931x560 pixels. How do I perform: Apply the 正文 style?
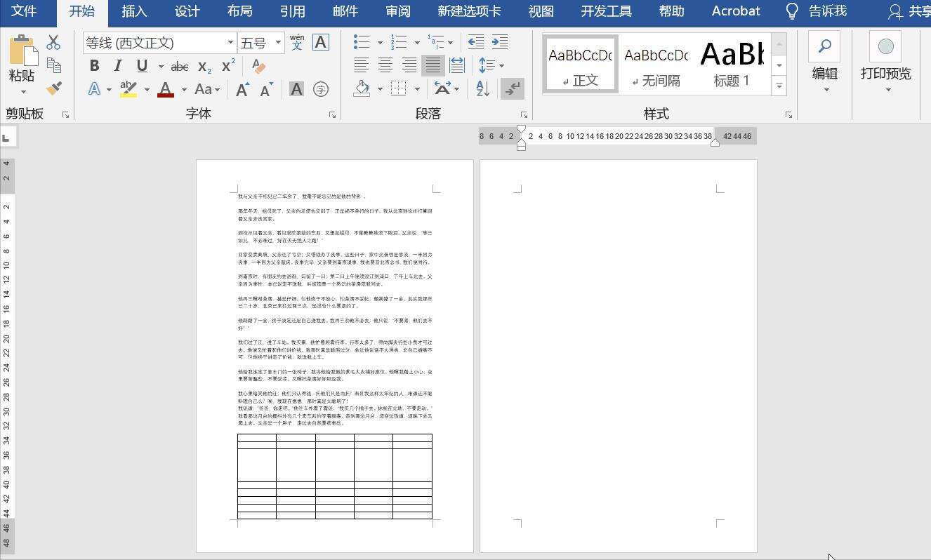click(x=581, y=64)
